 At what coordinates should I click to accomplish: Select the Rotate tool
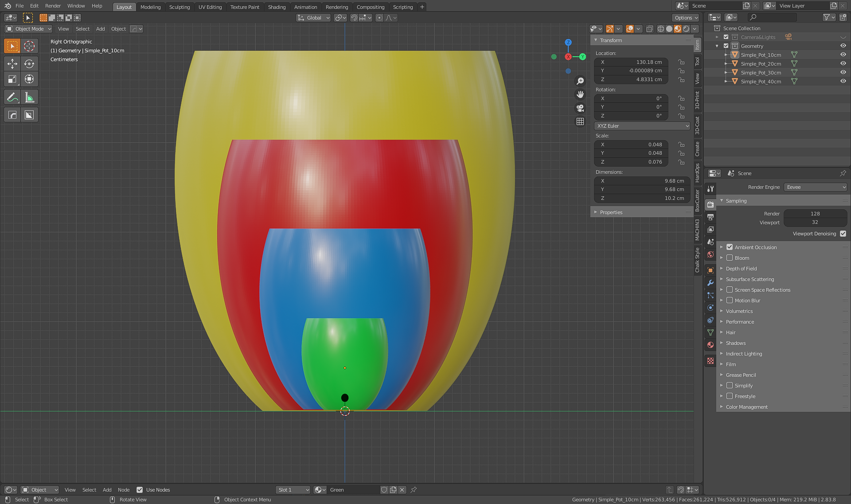[29, 64]
